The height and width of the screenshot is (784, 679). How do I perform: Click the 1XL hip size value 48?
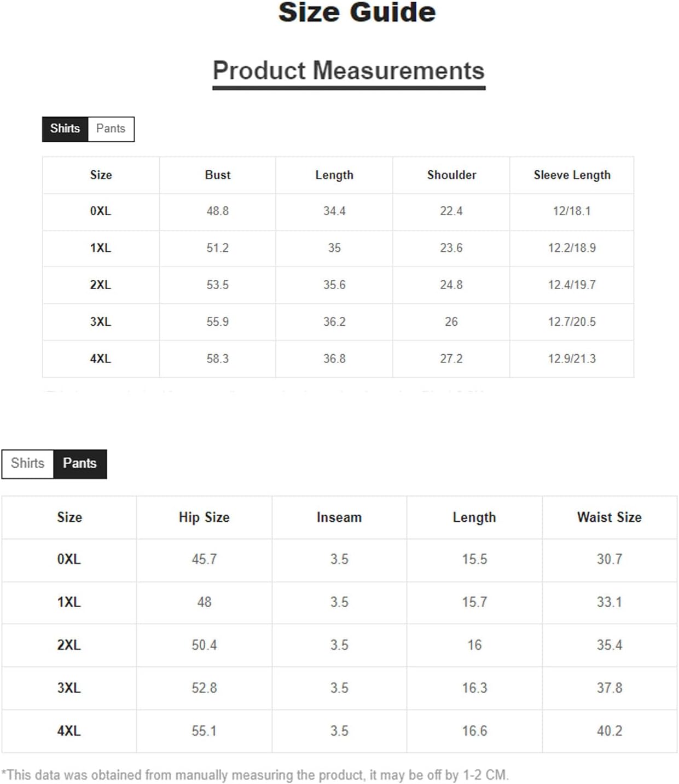[x=204, y=602]
